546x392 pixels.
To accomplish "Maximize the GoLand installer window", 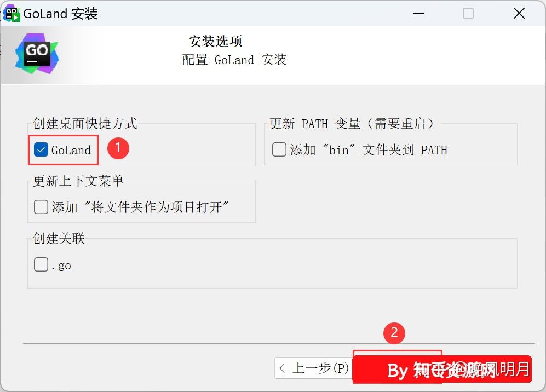I will pos(468,13).
